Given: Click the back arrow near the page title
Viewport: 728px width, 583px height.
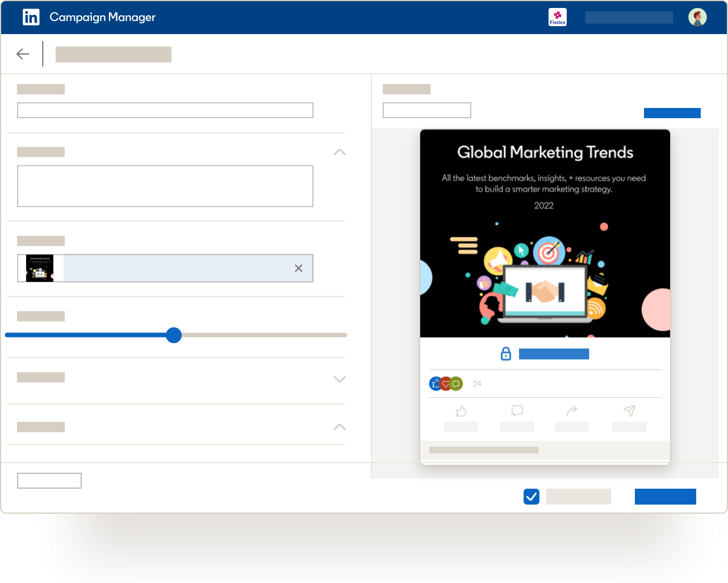Looking at the screenshot, I should pos(23,54).
